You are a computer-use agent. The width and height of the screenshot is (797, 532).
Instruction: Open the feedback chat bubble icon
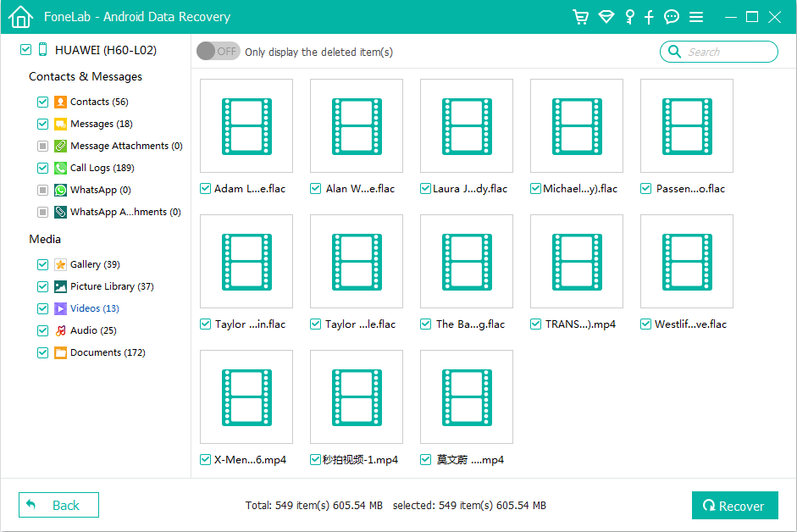pyautogui.click(x=672, y=17)
